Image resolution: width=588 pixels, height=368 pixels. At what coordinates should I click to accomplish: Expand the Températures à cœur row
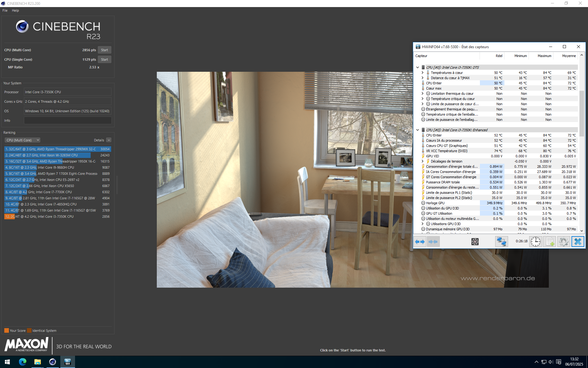pyautogui.click(x=423, y=73)
